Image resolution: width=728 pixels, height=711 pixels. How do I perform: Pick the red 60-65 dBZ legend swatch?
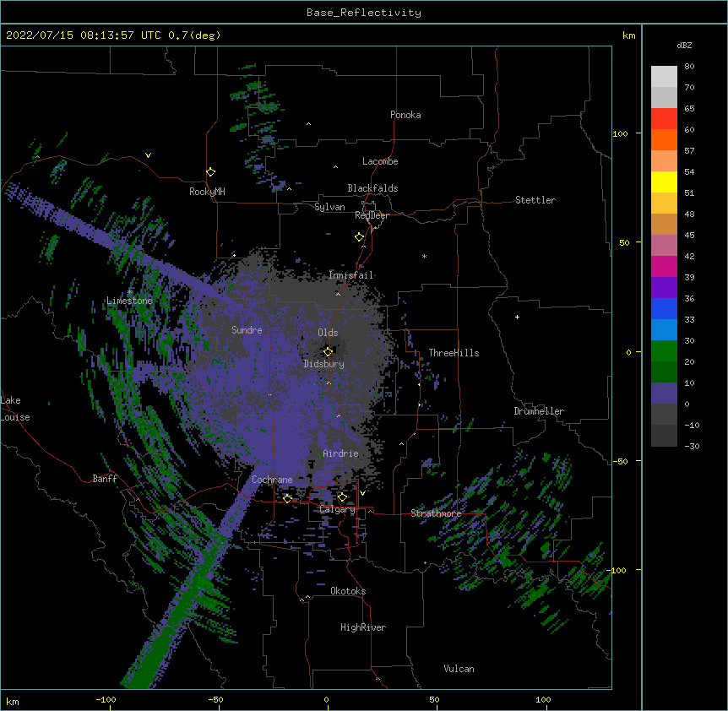click(x=664, y=119)
